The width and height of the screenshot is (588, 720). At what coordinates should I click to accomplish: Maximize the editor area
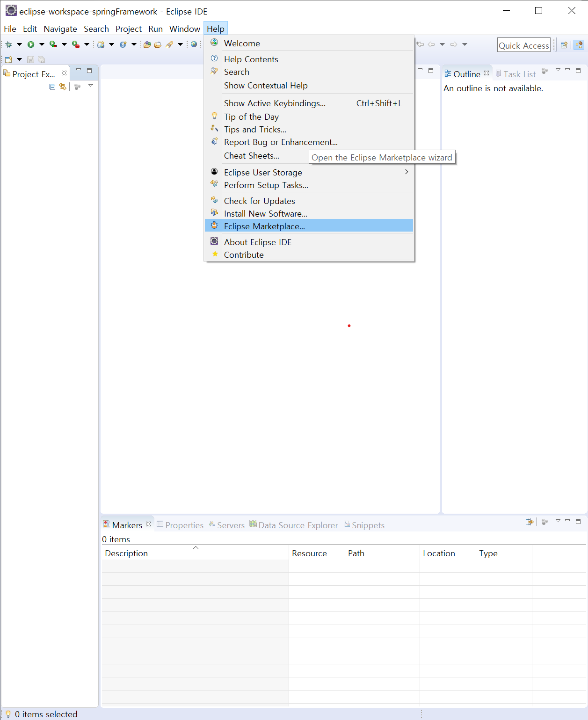tap(431, 71)
